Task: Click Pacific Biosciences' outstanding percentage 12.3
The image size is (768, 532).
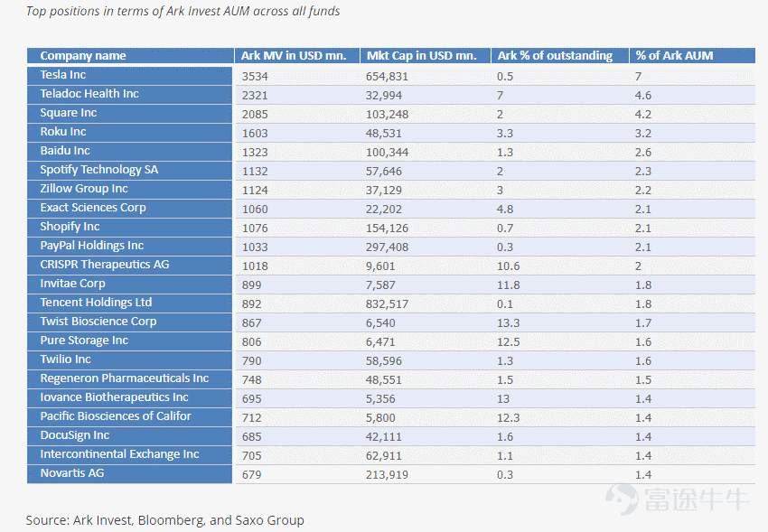Action: tap(509, 418)
